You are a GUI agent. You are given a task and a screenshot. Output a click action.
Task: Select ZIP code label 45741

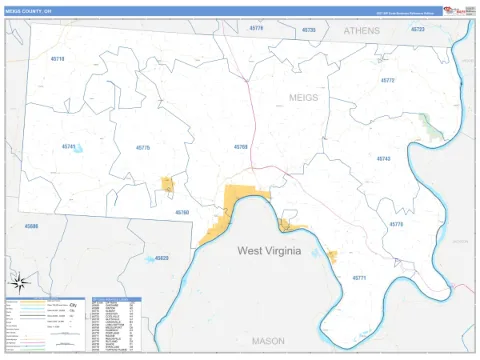[69, 146]
